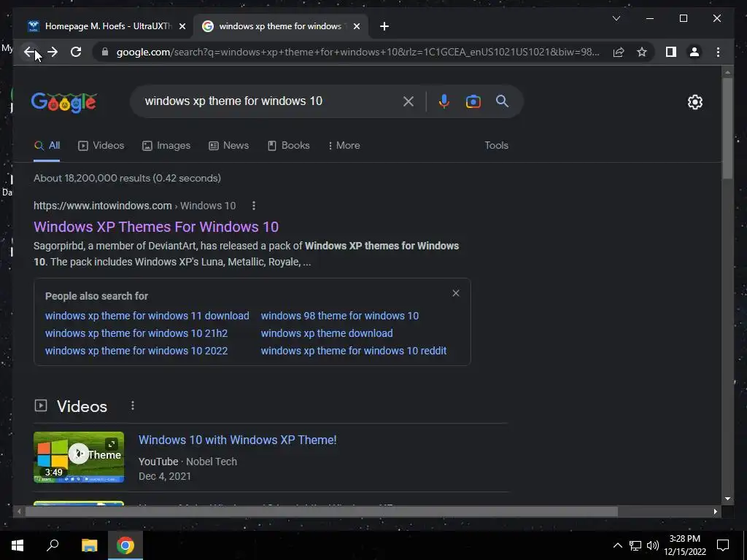Click the scroll down arrow
The image size is (747, 560).
coord(727,499)
